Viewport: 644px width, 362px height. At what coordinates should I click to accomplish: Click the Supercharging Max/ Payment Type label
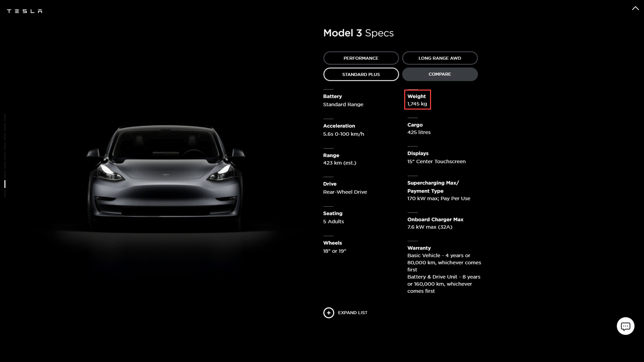[433, 187]
